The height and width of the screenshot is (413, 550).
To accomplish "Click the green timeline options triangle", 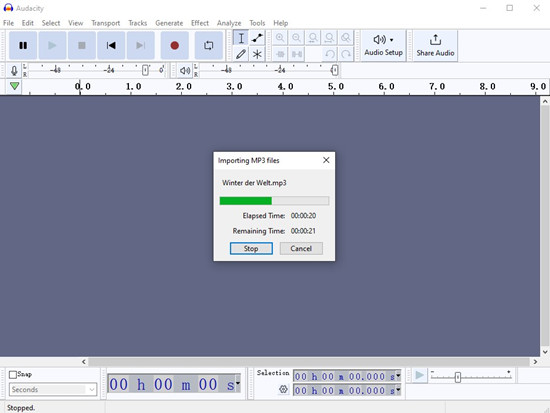I will coord(14,86).
